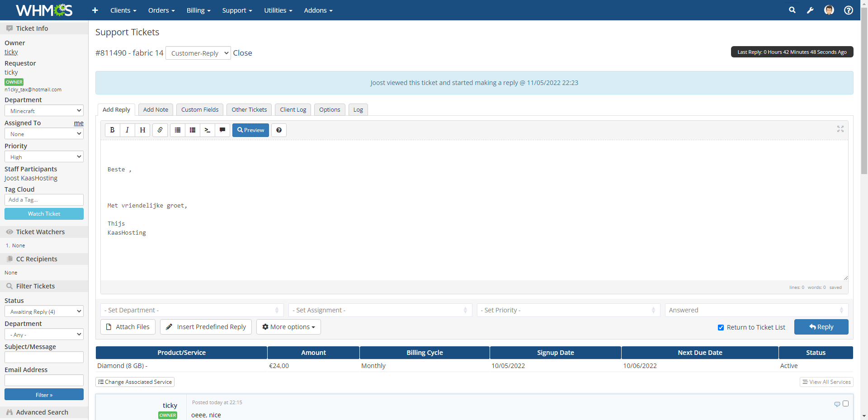
Task: Insert code block via editor toolbar
Action: (x=208, y=130)
